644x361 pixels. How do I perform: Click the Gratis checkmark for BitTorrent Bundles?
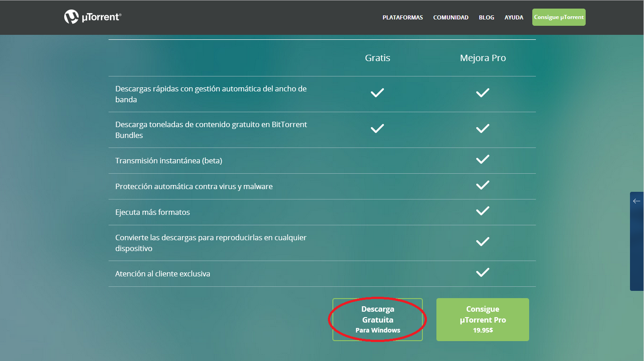tap(377, 128)
